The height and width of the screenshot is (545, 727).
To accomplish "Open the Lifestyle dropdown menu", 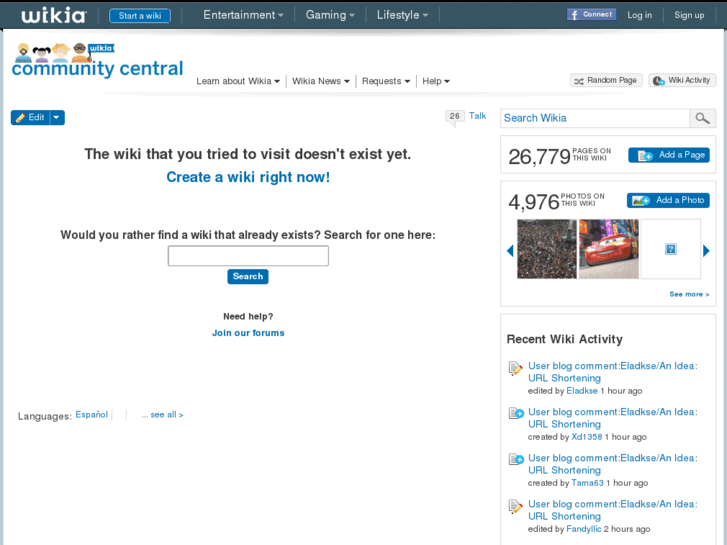I will 402,15.
